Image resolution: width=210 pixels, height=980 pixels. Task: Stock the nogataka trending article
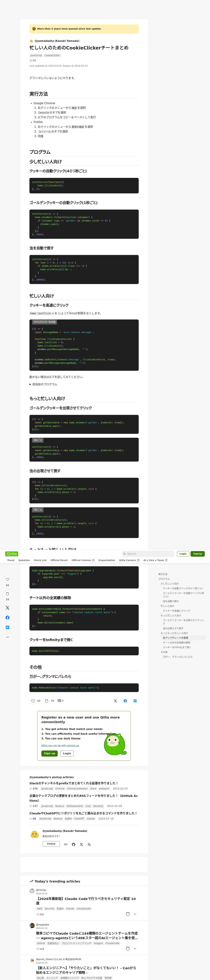coord(128,948)
